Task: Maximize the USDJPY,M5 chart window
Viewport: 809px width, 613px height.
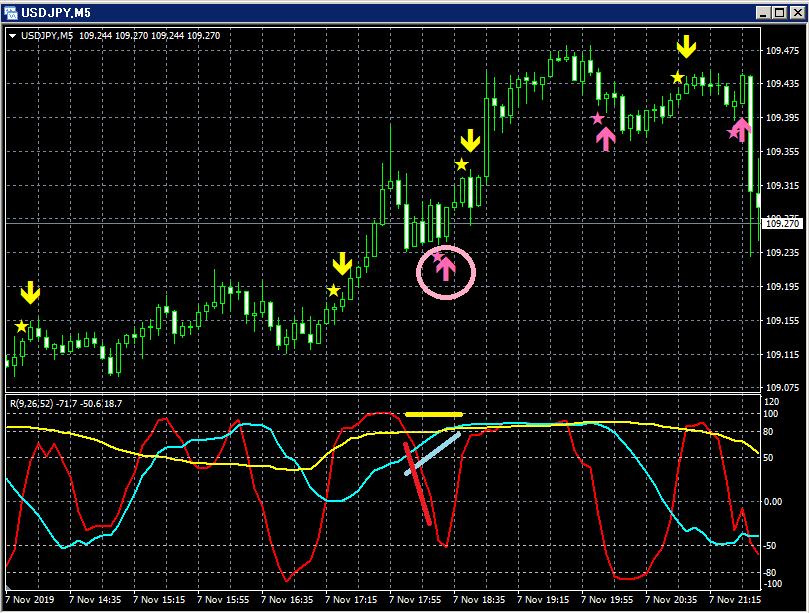Action: pos(780,13)
